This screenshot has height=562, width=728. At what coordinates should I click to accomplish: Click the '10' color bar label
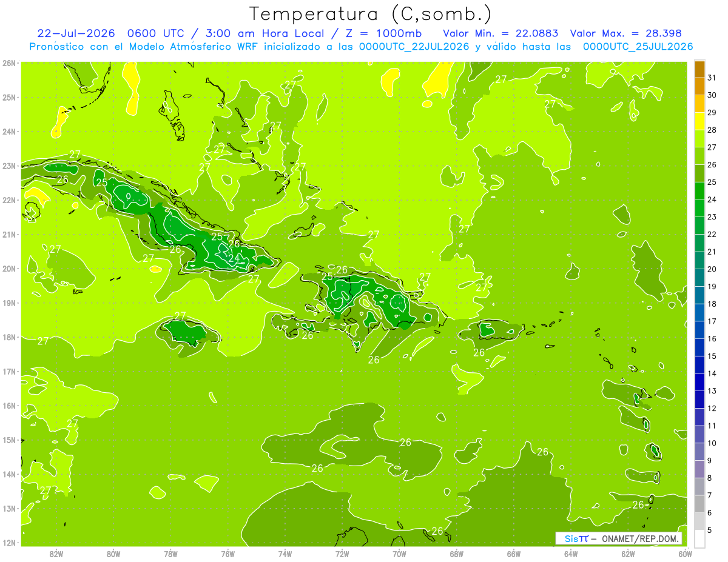tap(712, 443)
